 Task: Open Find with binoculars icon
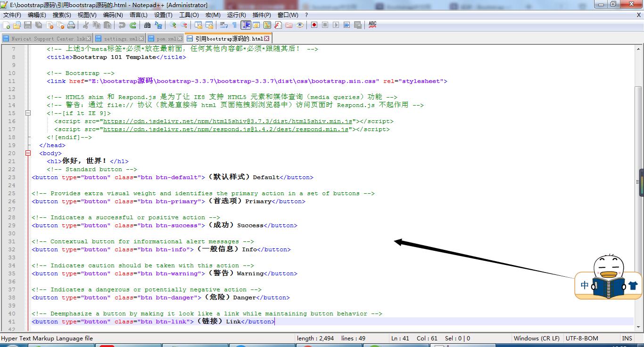click(148, 25)
